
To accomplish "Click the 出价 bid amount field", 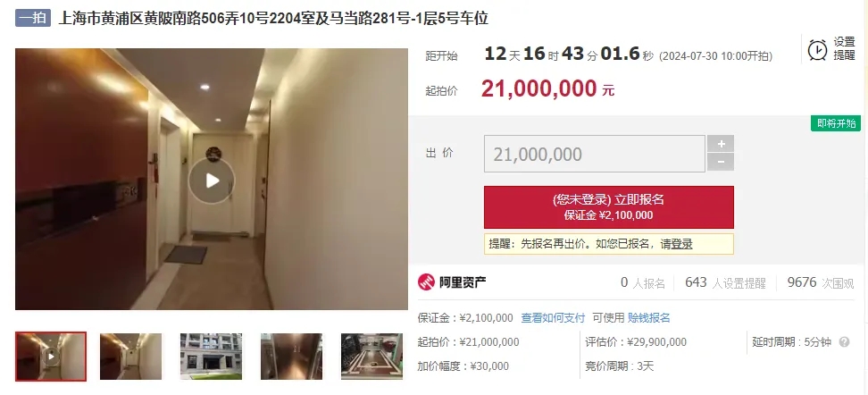I will tap(595, 154).
